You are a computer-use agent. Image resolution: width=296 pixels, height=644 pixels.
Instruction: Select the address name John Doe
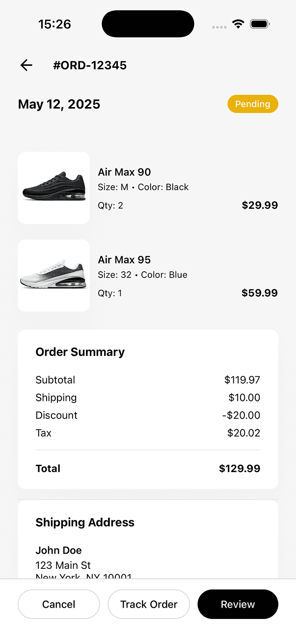pyautogui.click(x=58, y=550)
